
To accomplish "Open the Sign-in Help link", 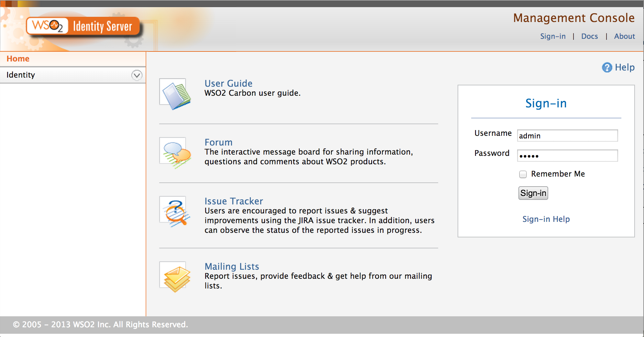I will (x=546, y=219).
